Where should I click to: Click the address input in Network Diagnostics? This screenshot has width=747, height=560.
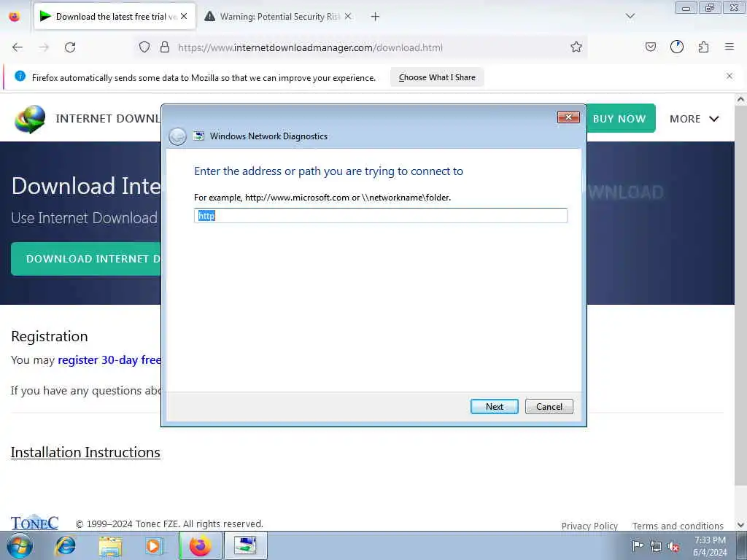[380, 215]
